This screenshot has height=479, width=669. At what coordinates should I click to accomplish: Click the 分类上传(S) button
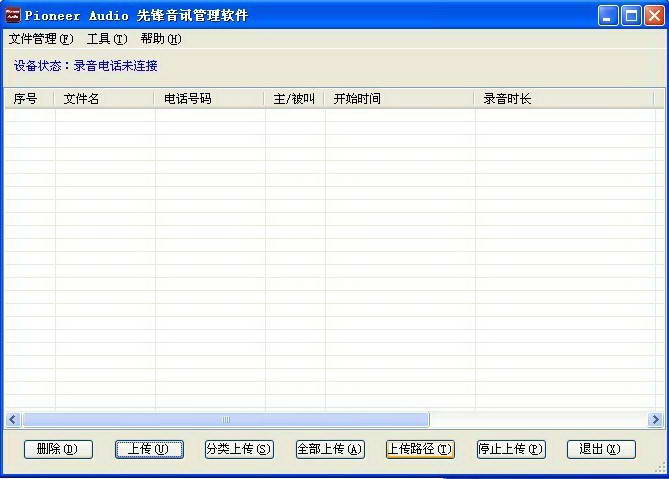point(239,450)
